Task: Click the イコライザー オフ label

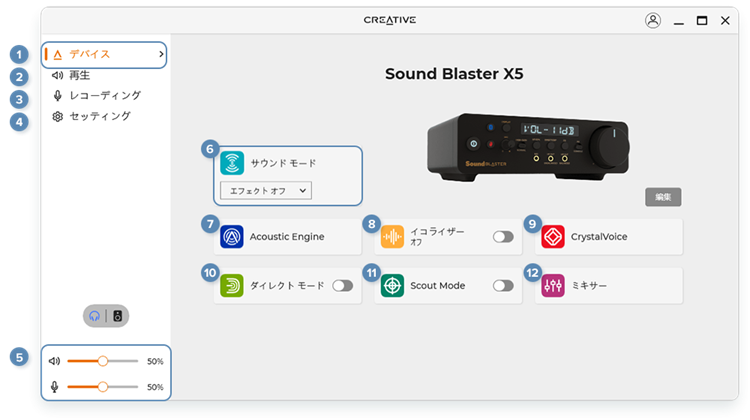Action: [x=437, y=237]
